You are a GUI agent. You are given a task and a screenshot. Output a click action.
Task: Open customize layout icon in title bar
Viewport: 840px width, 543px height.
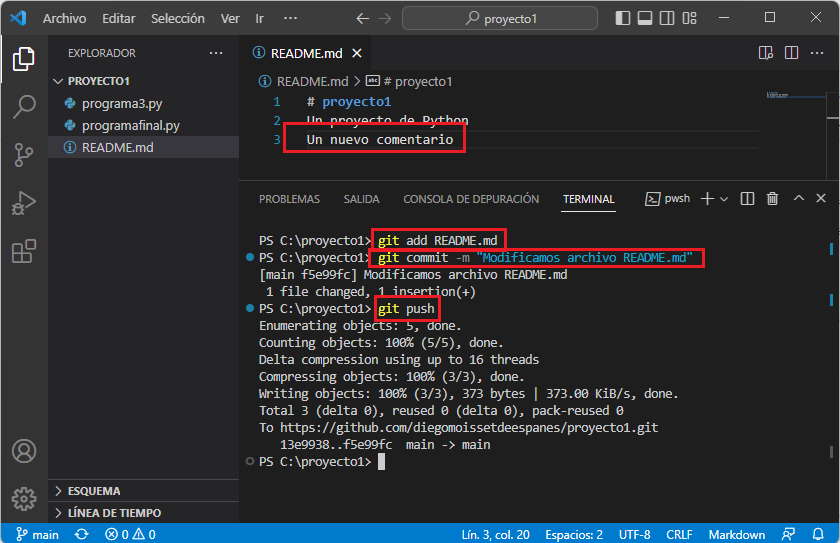(689, 18)
